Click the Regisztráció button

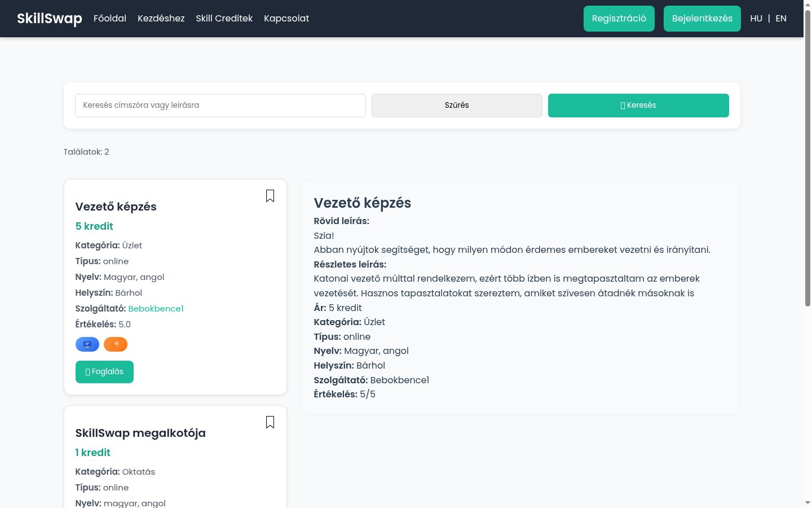pyautogui.click(x=619, y=19)
